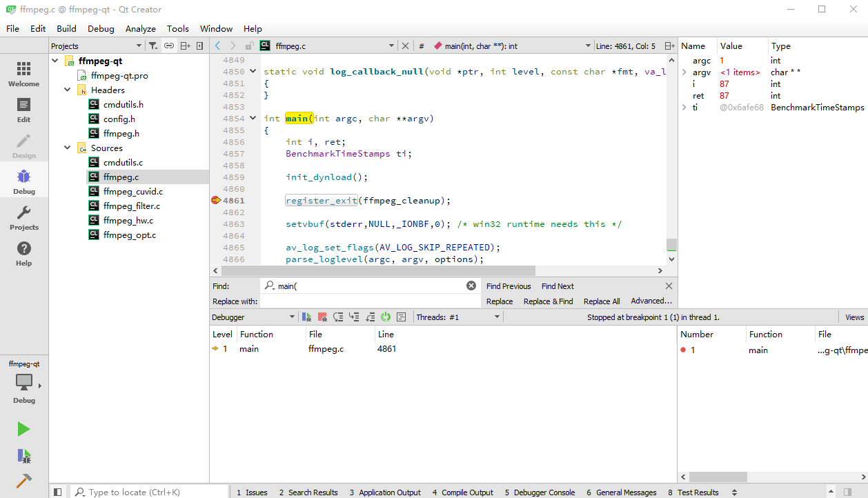The height and width of the screenshot is (498, 868).
Task: Close the ffmpeg.c document
Action: click(406, 46)
